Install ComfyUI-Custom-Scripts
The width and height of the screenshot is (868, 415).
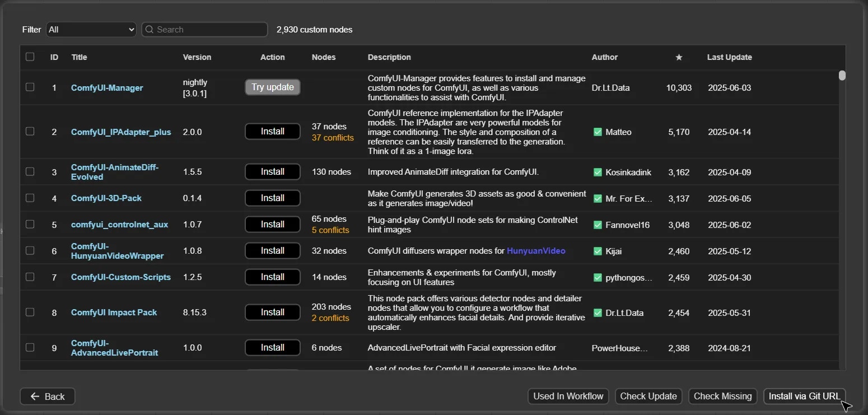coord(273,277)
